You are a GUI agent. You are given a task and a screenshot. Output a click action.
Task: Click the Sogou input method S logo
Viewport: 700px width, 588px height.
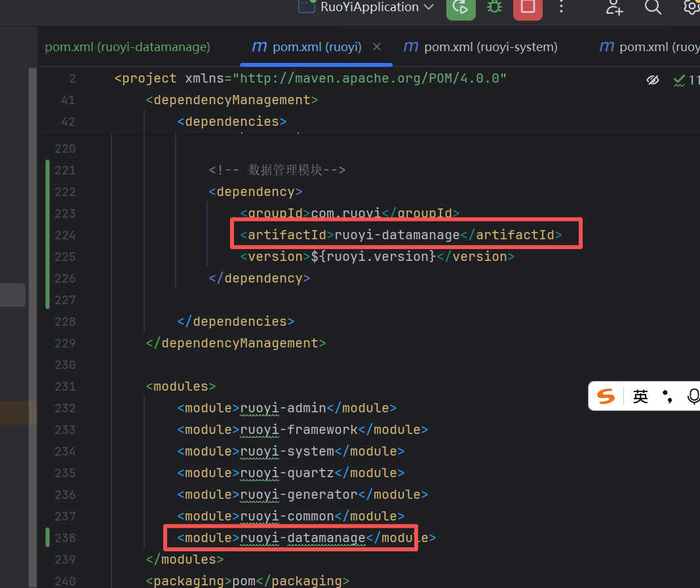coord(606,396)
